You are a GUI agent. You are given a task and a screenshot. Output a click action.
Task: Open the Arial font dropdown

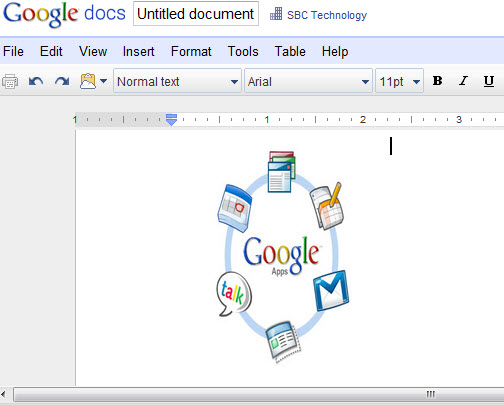(x=308, y=81)
